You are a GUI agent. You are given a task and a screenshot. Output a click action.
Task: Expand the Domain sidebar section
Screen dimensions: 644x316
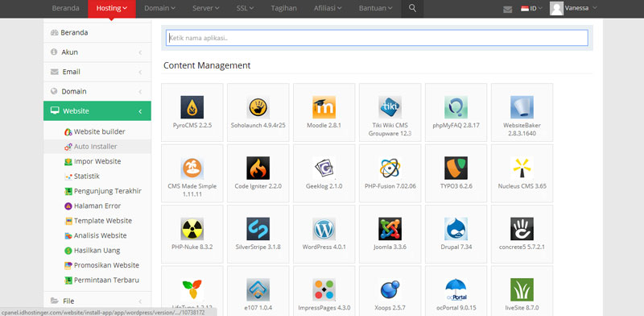tap(97, 91)
